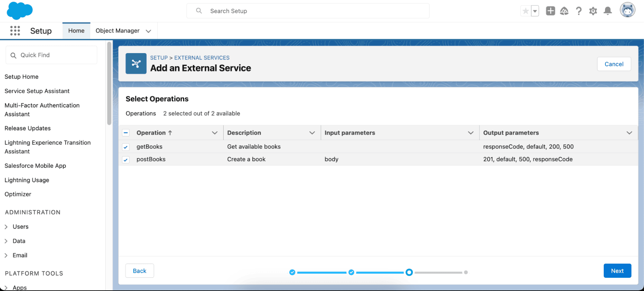Open the Input parameters column actions menu
This screenshot has height=291, width=644.
[470, 133]
